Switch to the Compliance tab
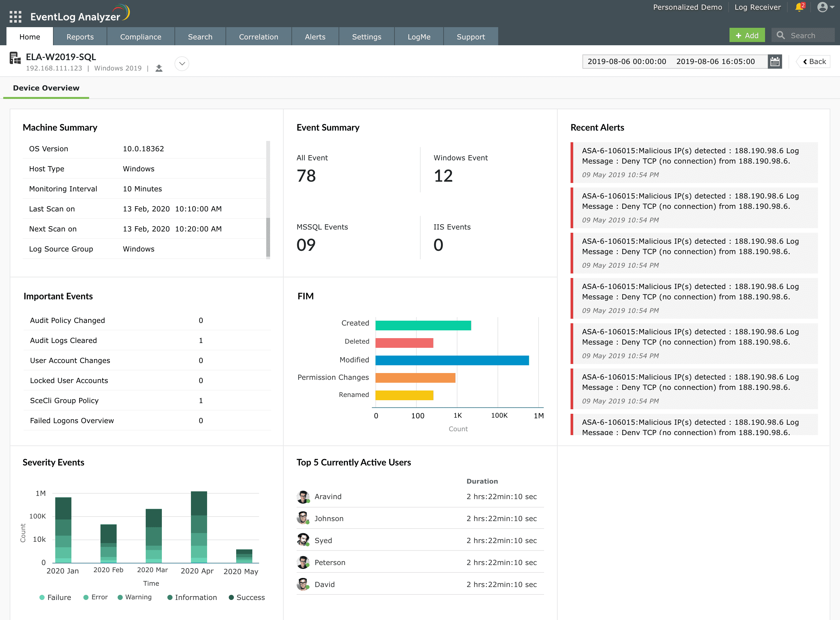840x620 pixels. click(141, 37)
